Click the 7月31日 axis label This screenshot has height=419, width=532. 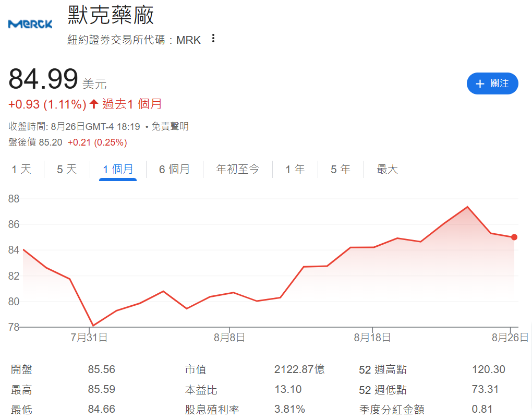click(x=89, y=337)
